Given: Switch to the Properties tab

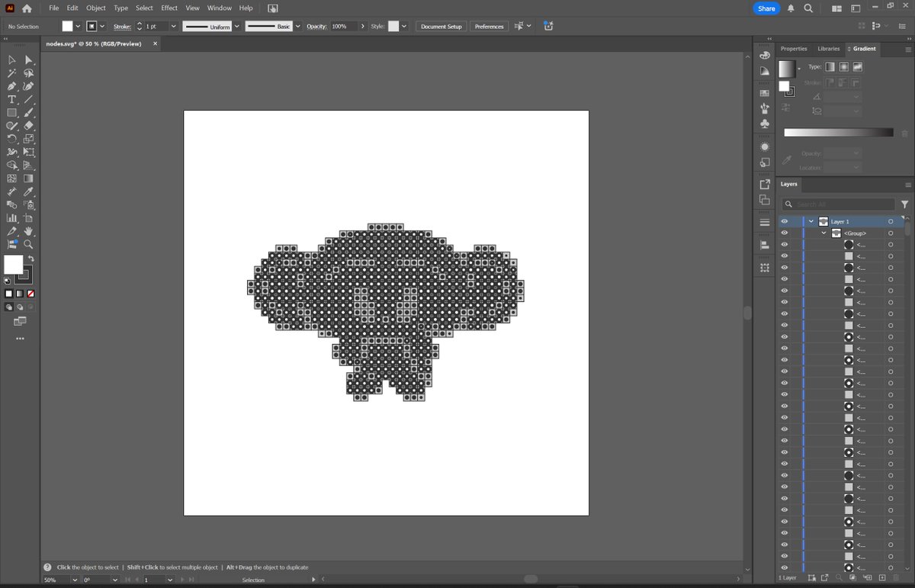Looking at the screenshot, I should point(794,48).
